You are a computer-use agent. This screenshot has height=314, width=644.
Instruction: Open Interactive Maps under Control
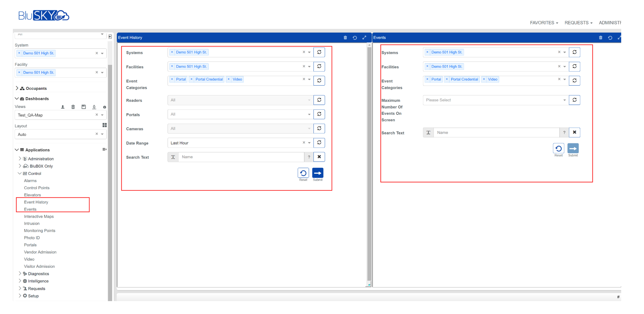pos(39,216)
